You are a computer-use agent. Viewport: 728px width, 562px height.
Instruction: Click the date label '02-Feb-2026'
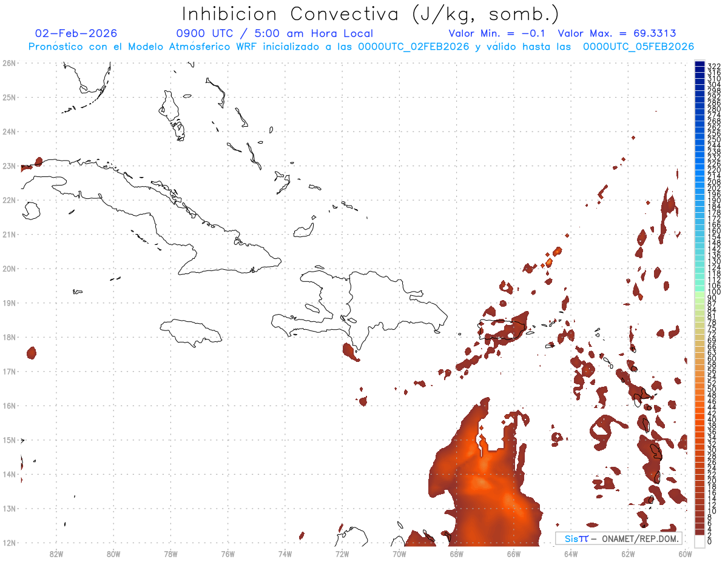coord(76,33)
